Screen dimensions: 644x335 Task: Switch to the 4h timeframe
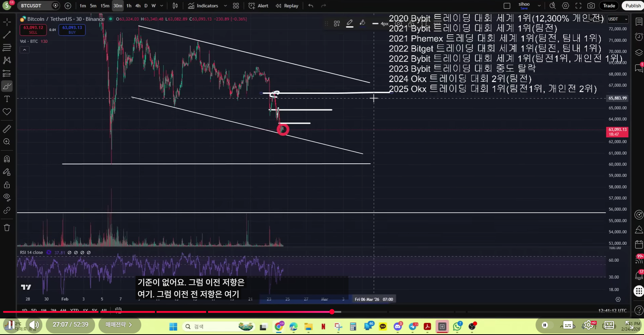138,6
